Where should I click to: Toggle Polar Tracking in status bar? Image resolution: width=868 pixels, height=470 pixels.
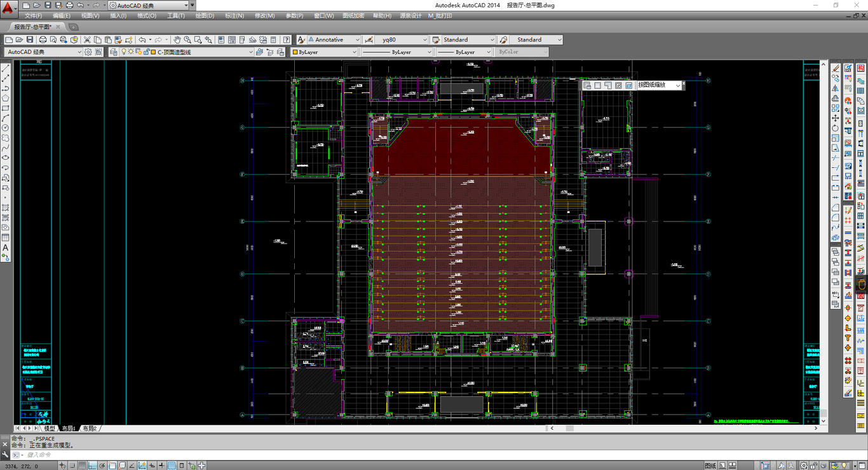click(102, 466)
